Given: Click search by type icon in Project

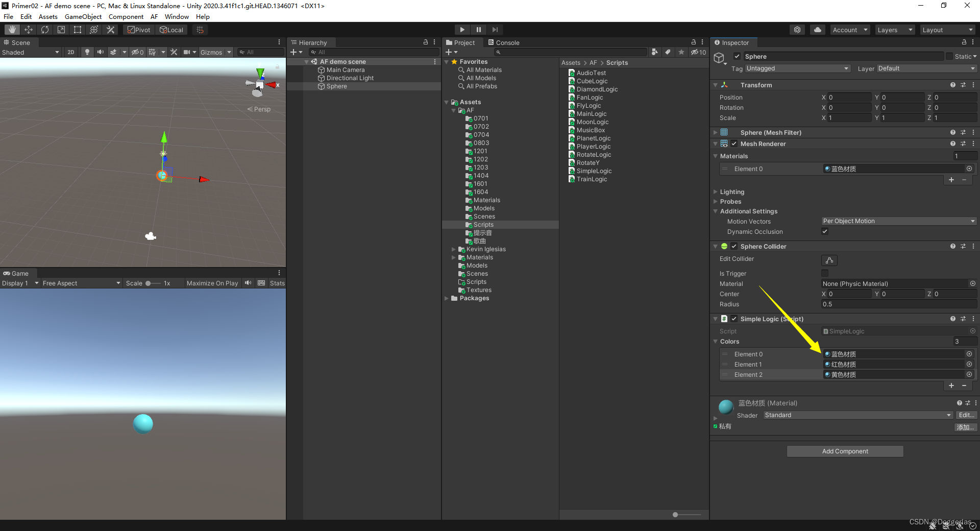Looking at the screenshot, I should point(655,52).
